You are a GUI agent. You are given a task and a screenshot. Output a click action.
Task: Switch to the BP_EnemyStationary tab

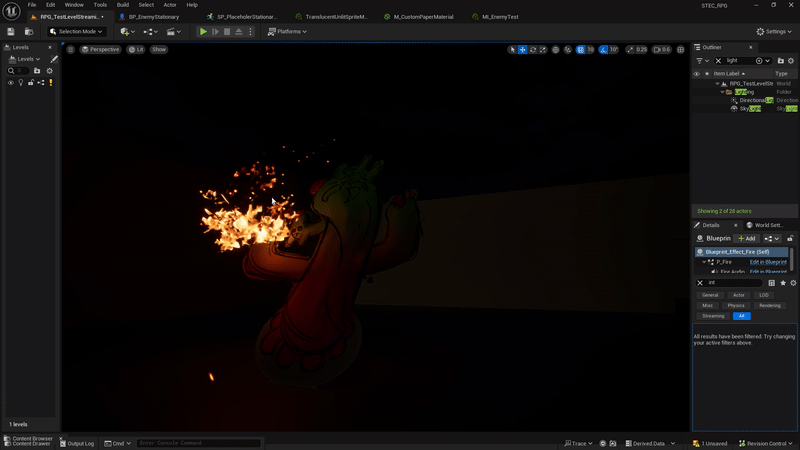pos(153,17)
